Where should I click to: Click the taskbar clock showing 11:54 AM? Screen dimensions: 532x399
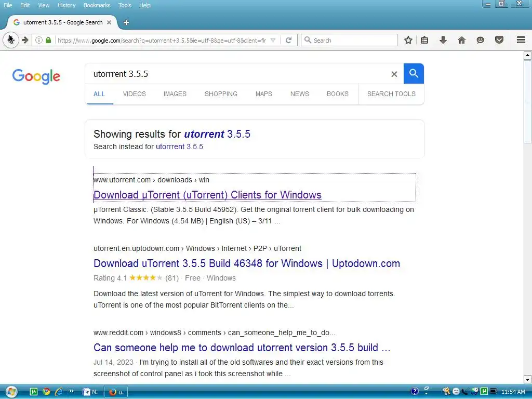click(513, 392)
